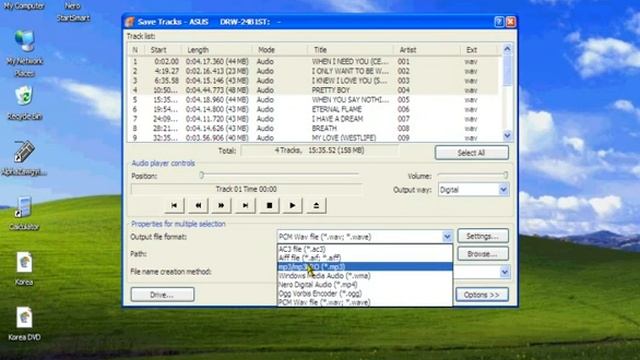Choose PCM Wav file list option
This screenshot has width=640, height=360.
tap(364, 302)
